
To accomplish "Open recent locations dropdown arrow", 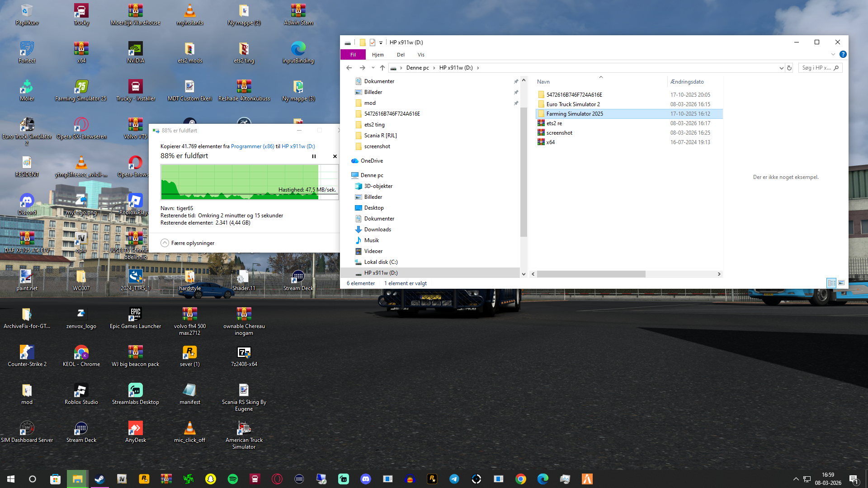I will (373, 68).
